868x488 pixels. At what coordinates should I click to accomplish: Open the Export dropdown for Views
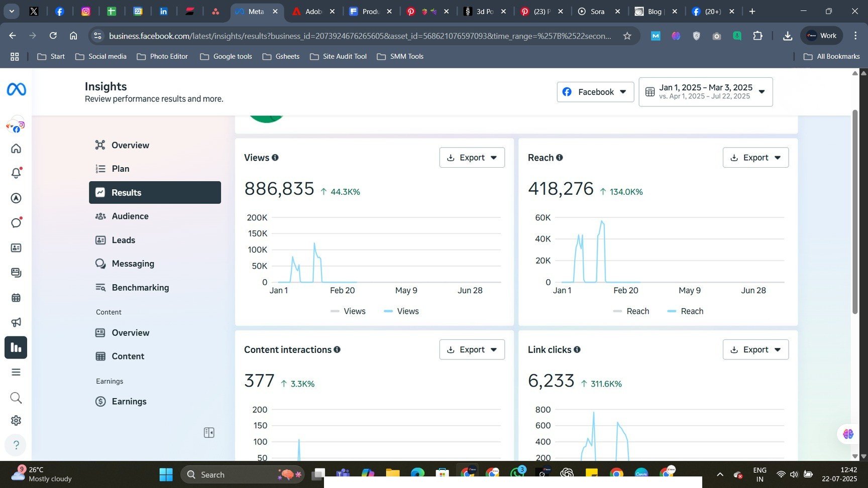coord(472,158)
